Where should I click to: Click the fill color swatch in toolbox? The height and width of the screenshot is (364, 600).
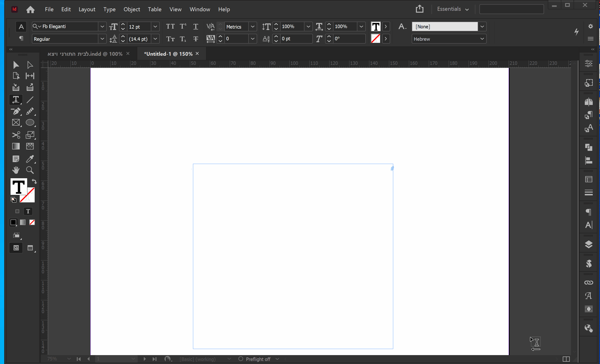click(19, 186)
